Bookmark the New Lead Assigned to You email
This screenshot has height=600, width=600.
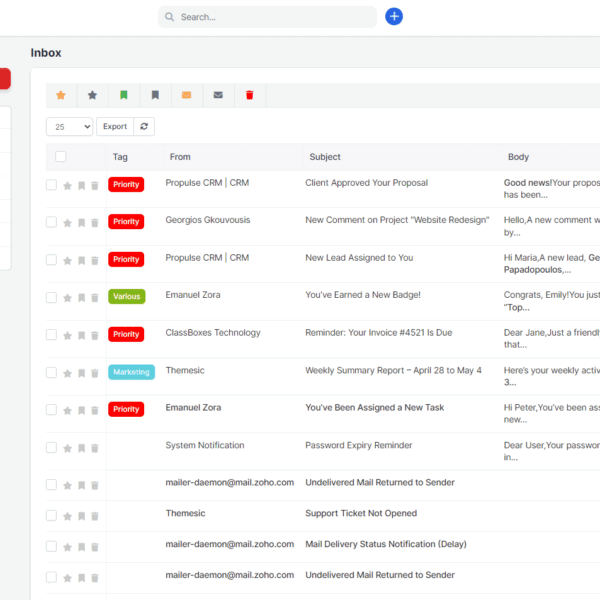[82, 261]
